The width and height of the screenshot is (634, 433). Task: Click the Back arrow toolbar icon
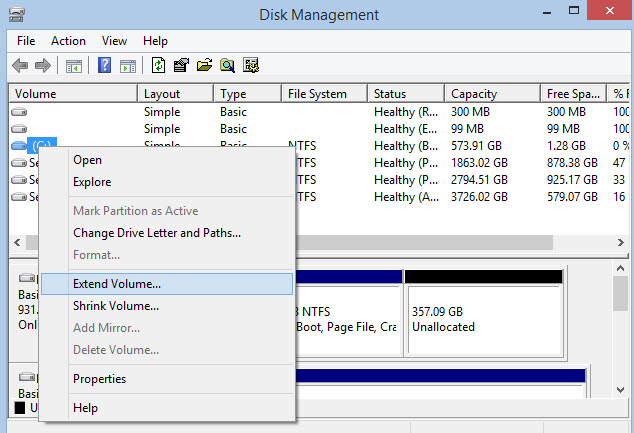19,65
